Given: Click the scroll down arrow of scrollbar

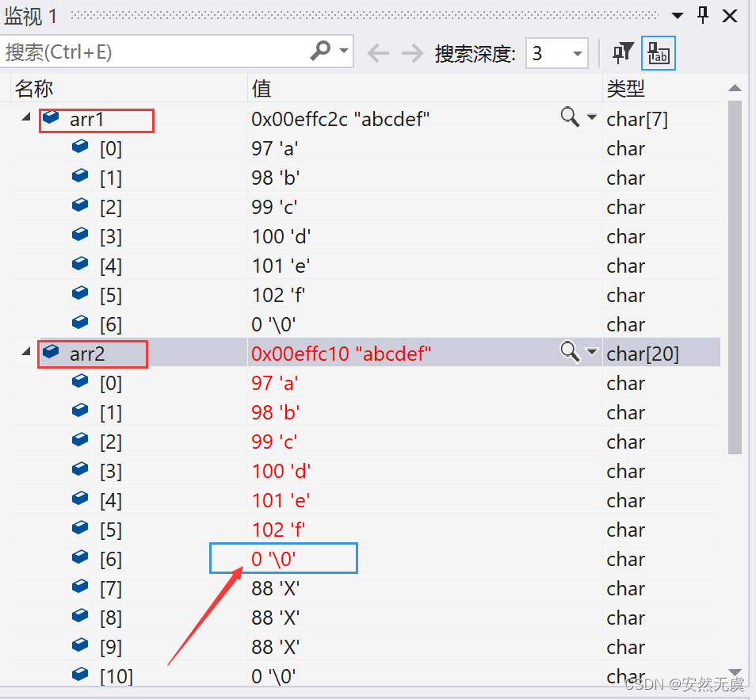Looking at the screenshot, I should coord(735,672).
